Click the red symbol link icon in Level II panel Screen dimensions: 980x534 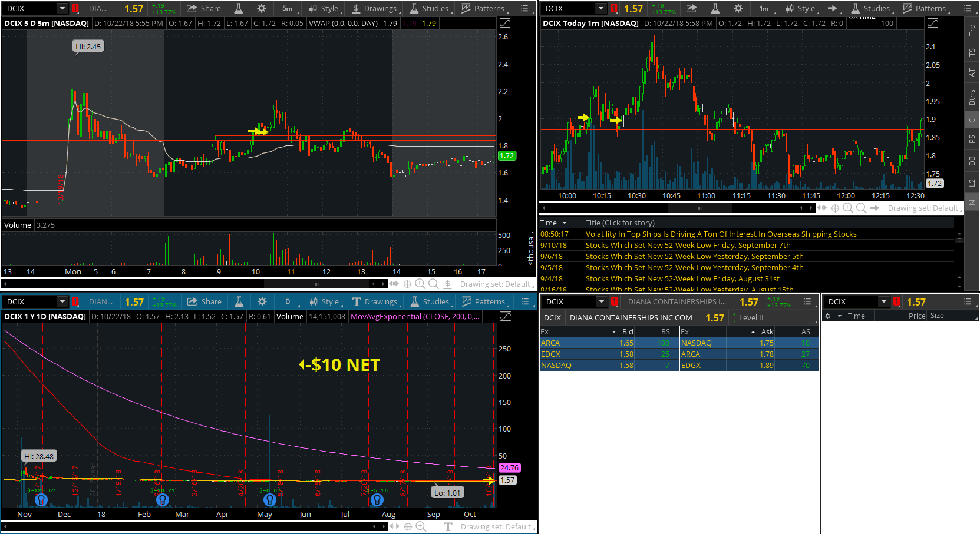tap(615, 301)
